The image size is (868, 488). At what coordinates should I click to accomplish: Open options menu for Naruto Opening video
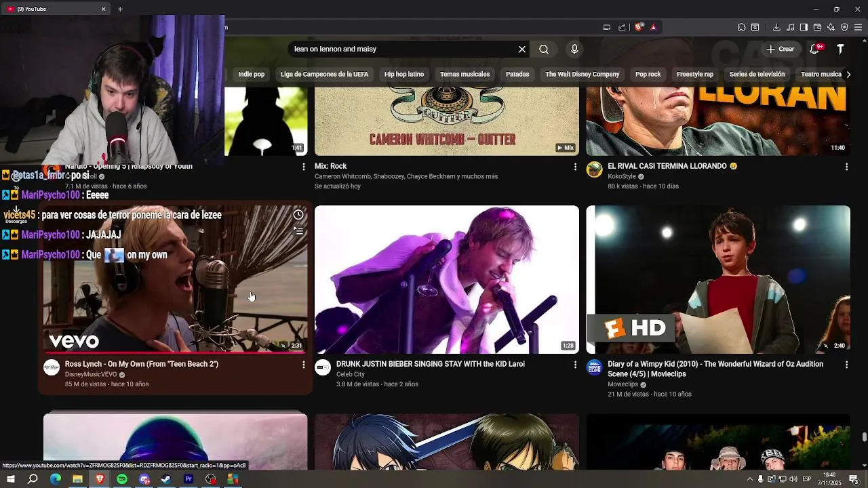[x=303, y=167]
